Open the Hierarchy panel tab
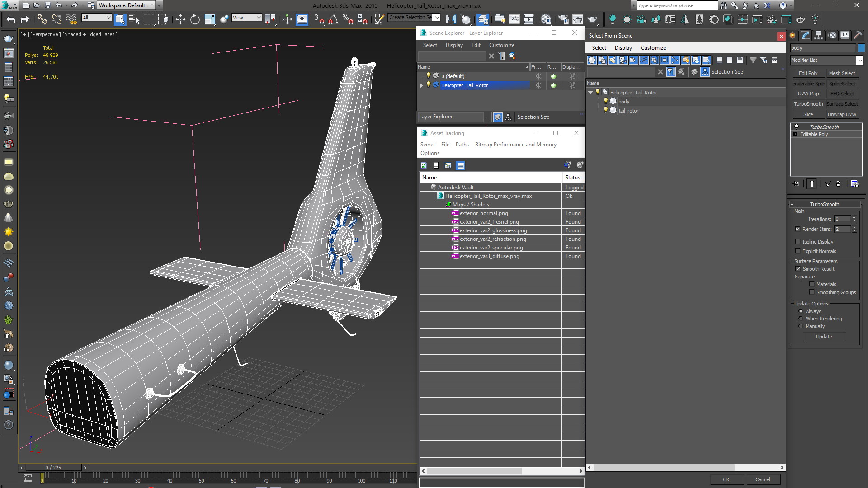 click(818, 35)
